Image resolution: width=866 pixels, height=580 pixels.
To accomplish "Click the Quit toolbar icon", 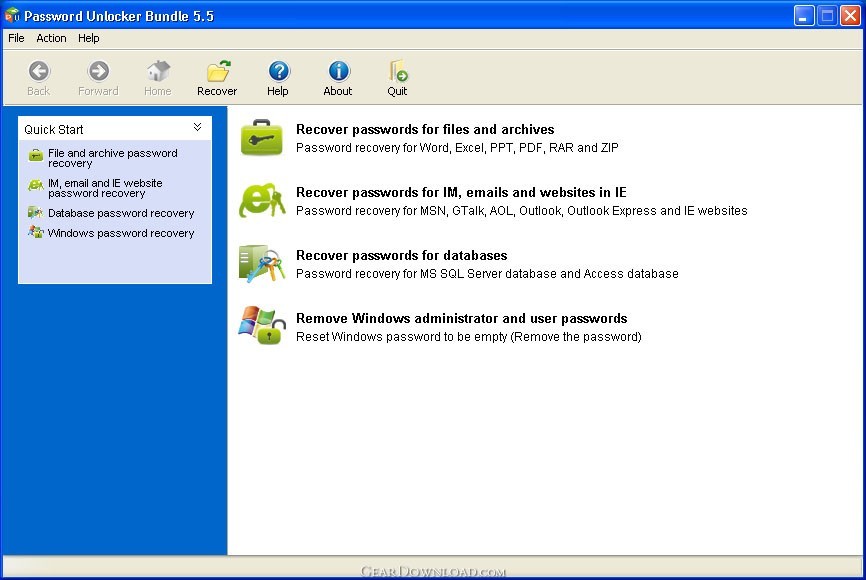I will [398, 71].
